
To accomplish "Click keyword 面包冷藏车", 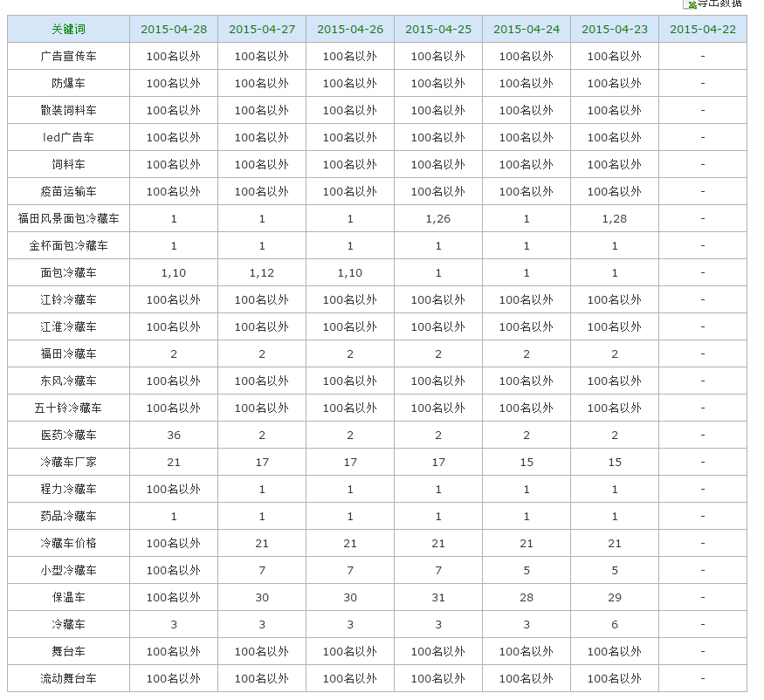I will tap(69, 273).
